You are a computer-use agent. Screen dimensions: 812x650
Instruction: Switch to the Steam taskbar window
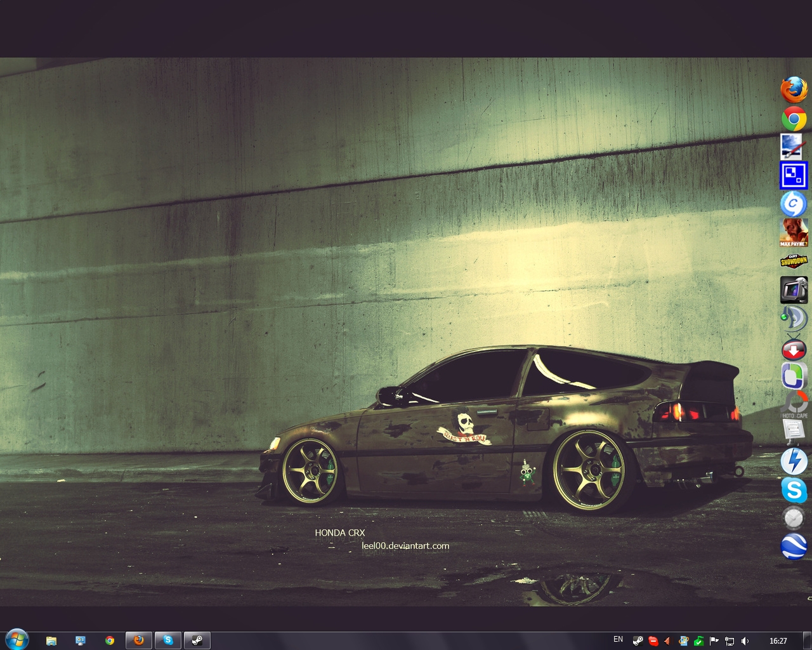(x=197, y=640)
